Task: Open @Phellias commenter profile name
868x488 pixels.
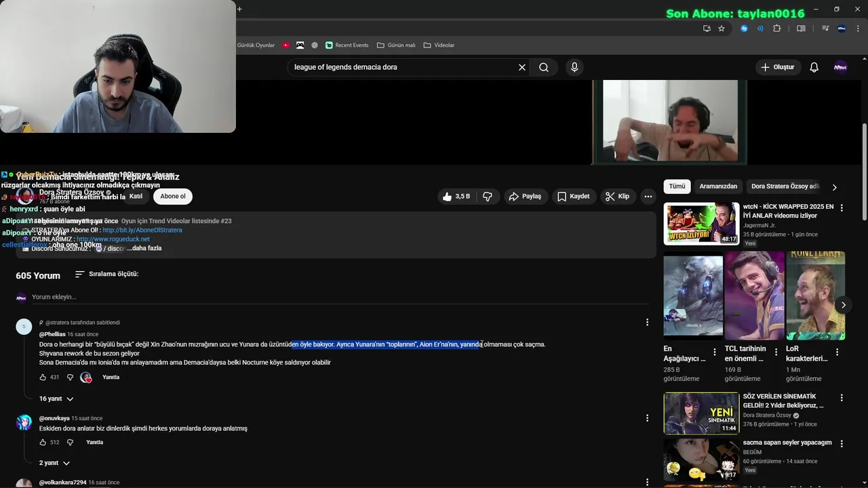Action: [x=52, y=334]
